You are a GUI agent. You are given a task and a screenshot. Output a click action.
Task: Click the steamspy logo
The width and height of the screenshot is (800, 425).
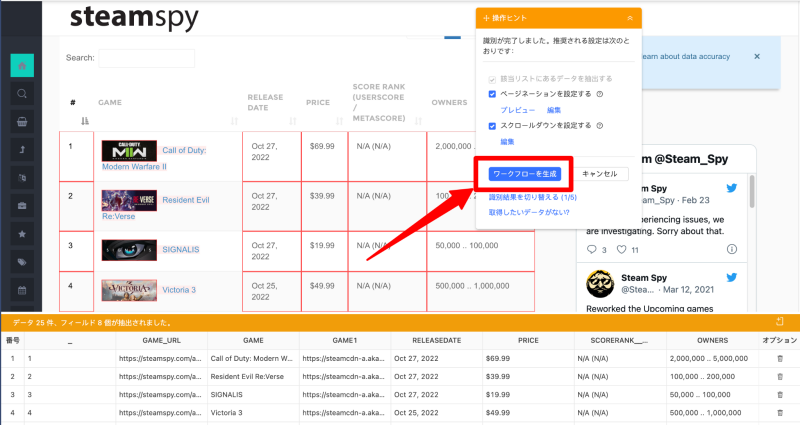pos(134,18)
